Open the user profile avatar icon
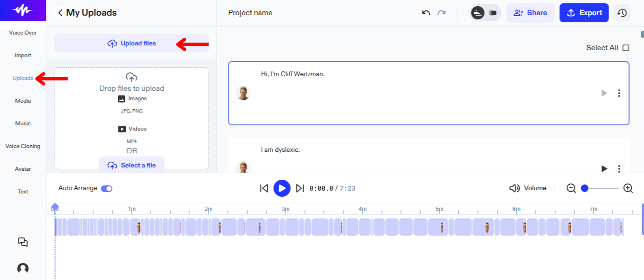 pos(23,269)
